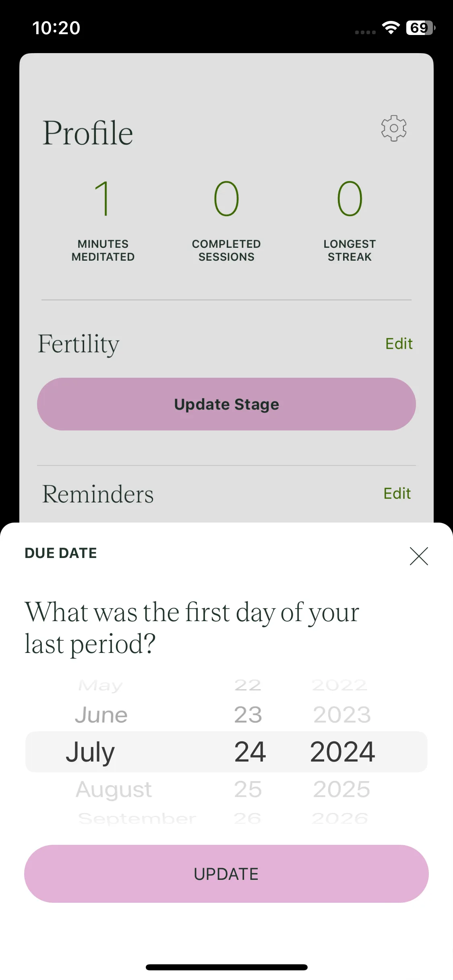Close the Due Date sheet
Viewport: 453px width, 980px height.
[x=419, y=556]
